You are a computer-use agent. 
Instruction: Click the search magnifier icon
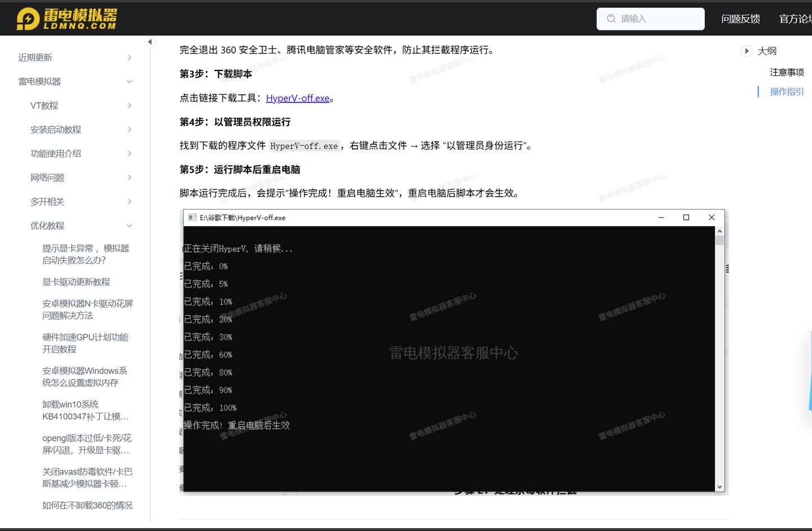(x=611, y=19)
